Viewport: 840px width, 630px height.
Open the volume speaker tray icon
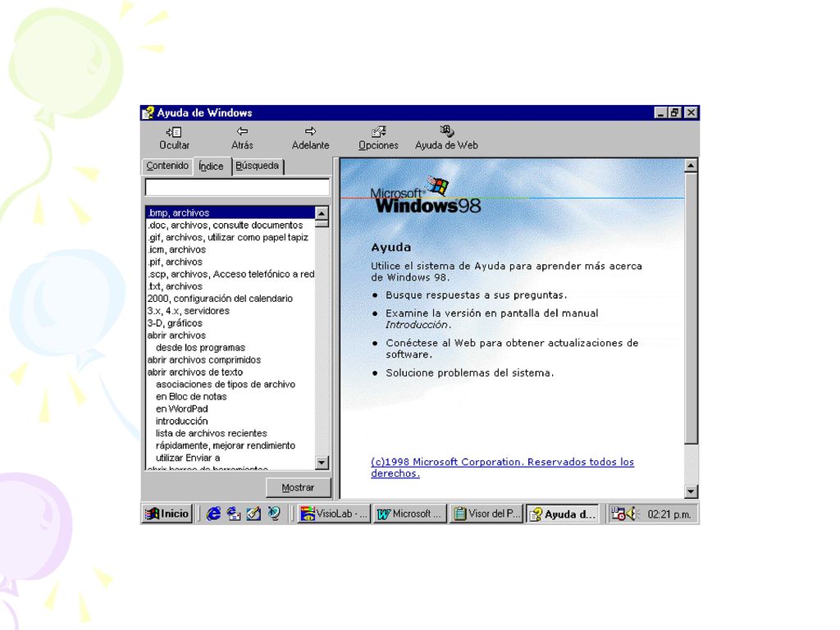(632, 514)
